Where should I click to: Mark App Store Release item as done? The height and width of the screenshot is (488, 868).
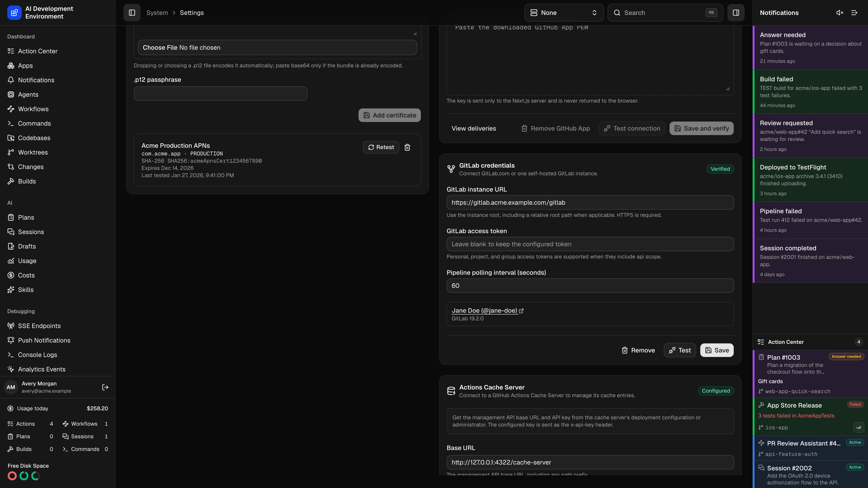(x=859, y=427)
